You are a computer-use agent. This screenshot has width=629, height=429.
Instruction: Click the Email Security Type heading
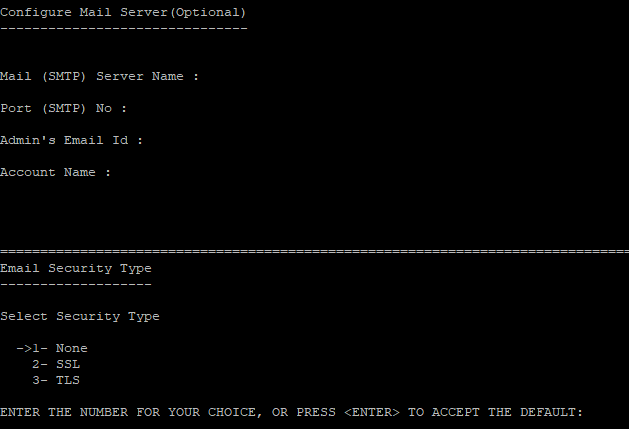coord(76,268)
